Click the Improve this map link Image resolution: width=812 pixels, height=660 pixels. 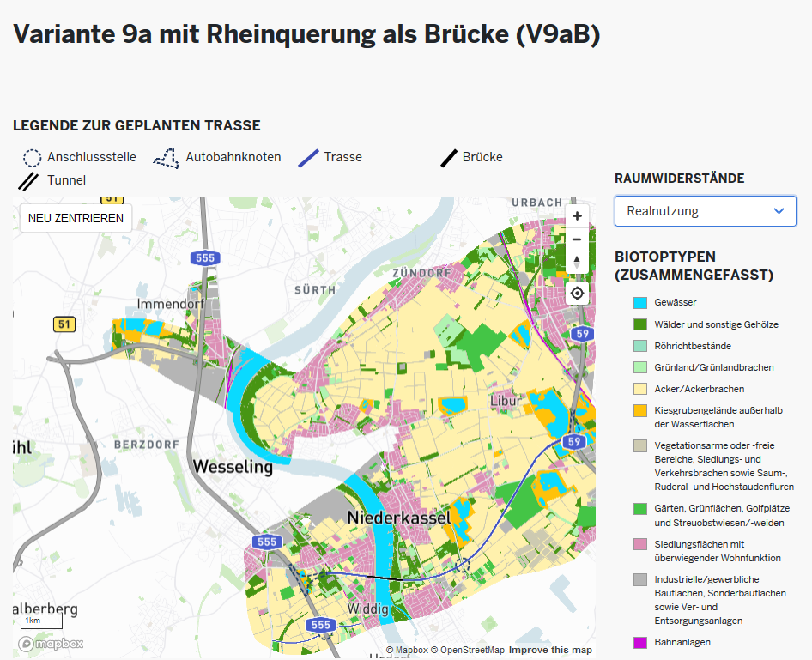point(550,650)
